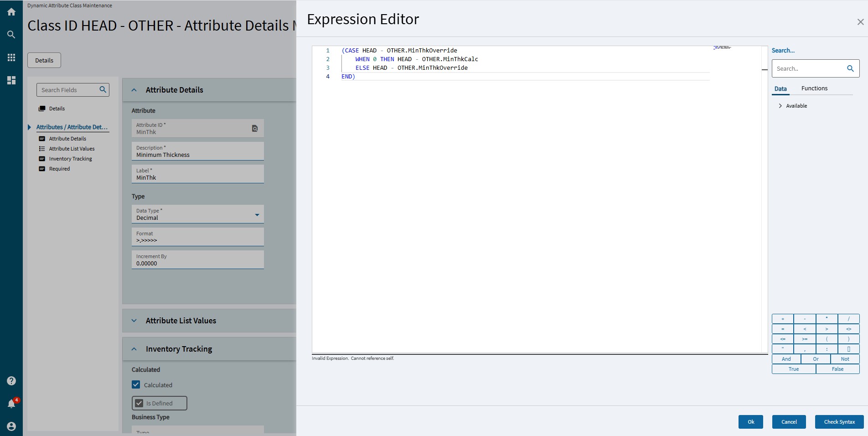Viewport: 868px width, 436px height.
Task: Insert a double quote character
Action: (x=783, y=349)
